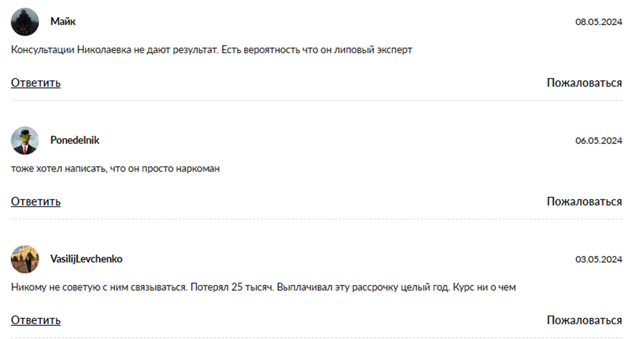Click the dashed divider below Майк's comment
The width and height of the screenshot is (644, 339).
[316, 100]
